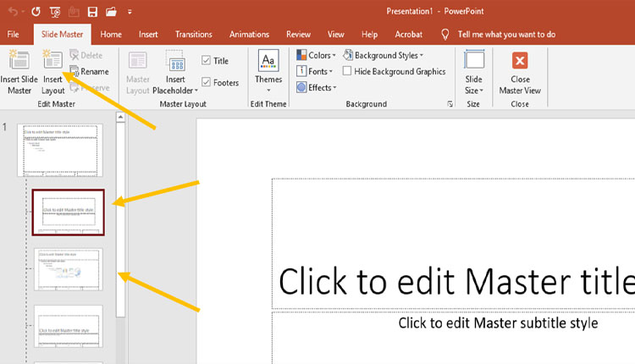Screen dimensions: 635x364
Task: Open the Fonts dropdown
Action: [318, 72]
